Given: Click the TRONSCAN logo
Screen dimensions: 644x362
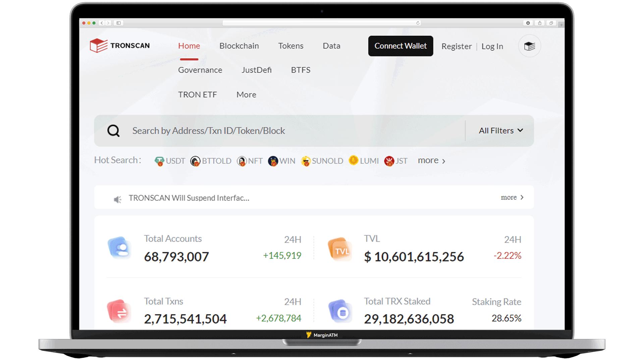Looking at the screenshot, I should tap(120, 46).
